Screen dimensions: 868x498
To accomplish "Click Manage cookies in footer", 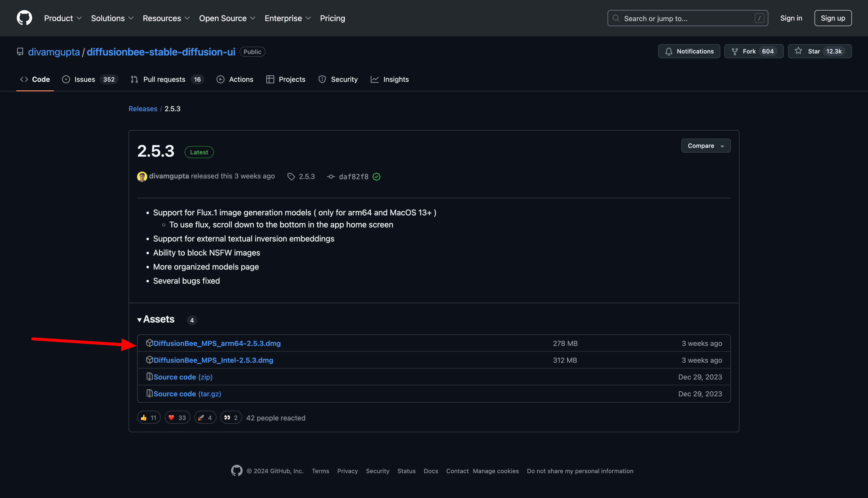I will [496, 471].
